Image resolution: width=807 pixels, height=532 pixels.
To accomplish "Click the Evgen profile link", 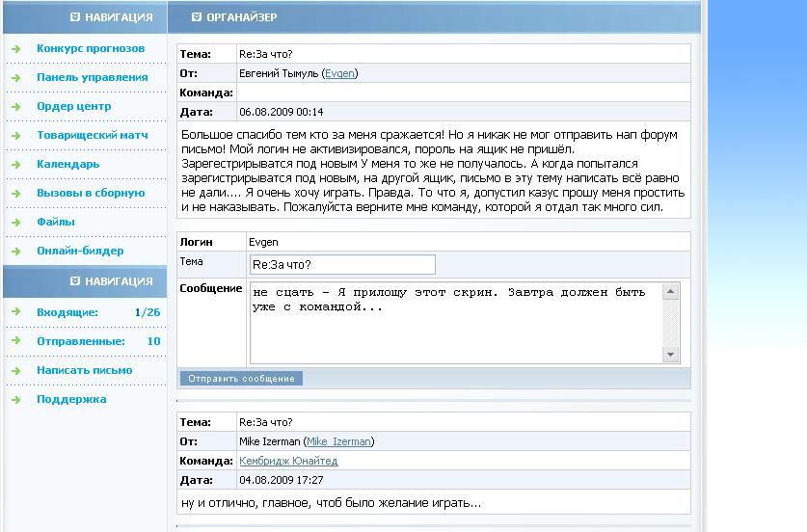I will 338,73.
